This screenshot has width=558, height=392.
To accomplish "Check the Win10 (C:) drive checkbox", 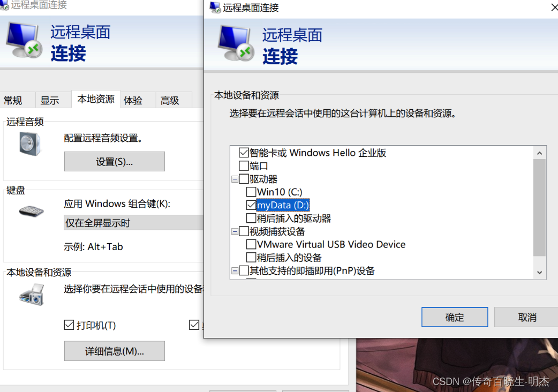I will 251,192.
